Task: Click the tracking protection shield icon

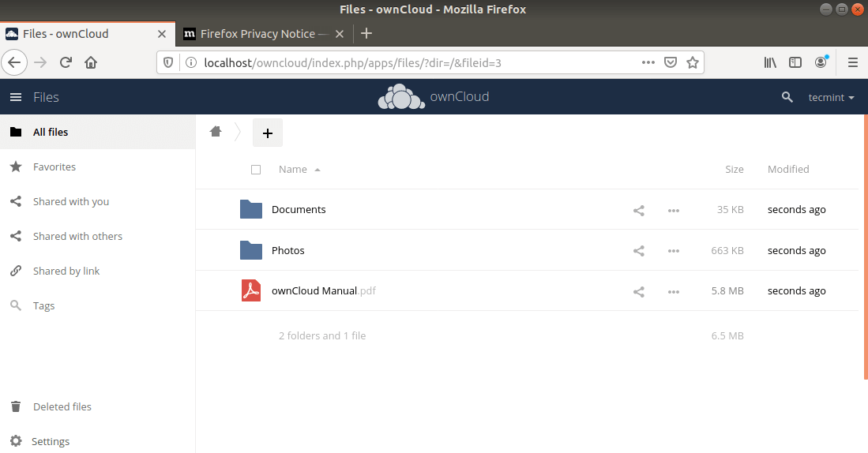Action: click(x=168, y=62)
